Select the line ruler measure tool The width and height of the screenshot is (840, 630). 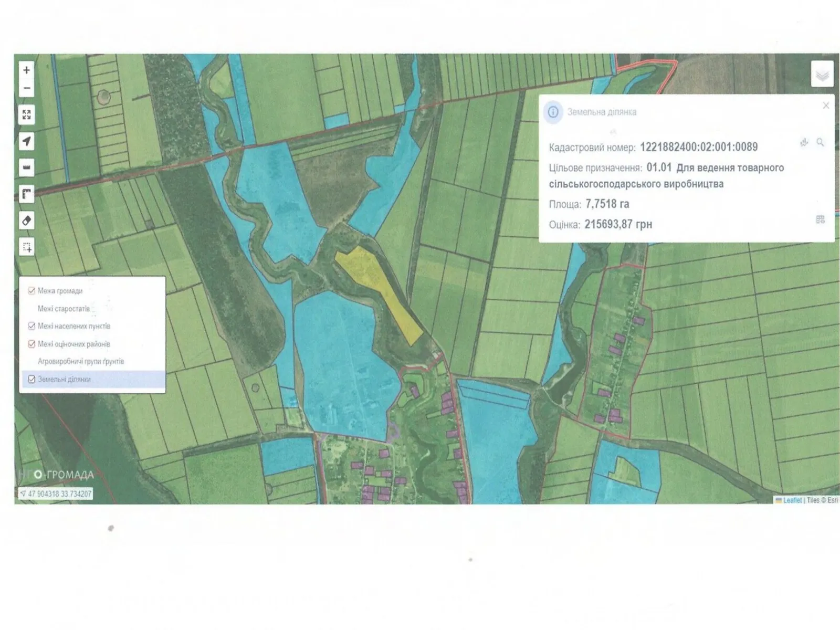(x=27, y=168)
